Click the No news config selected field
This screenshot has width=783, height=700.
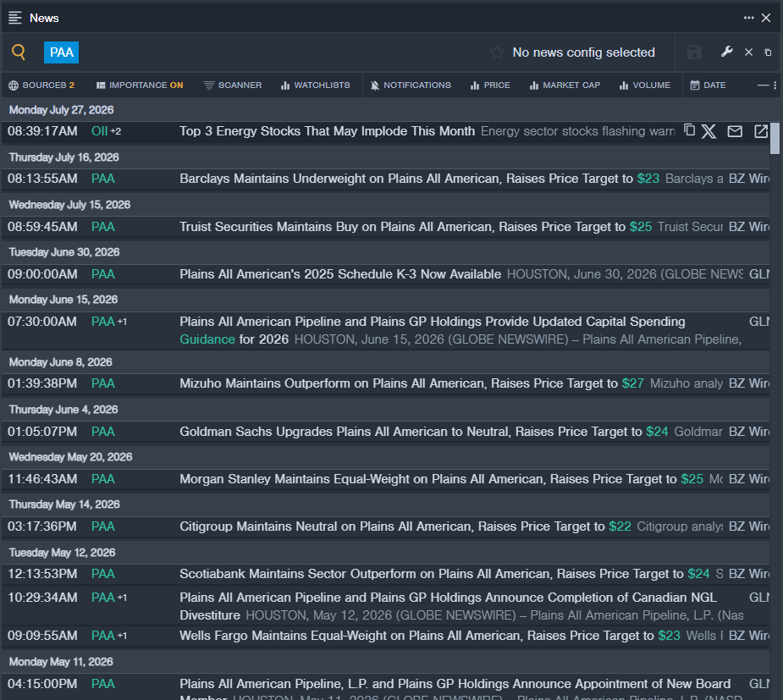(x=583, y=52)
